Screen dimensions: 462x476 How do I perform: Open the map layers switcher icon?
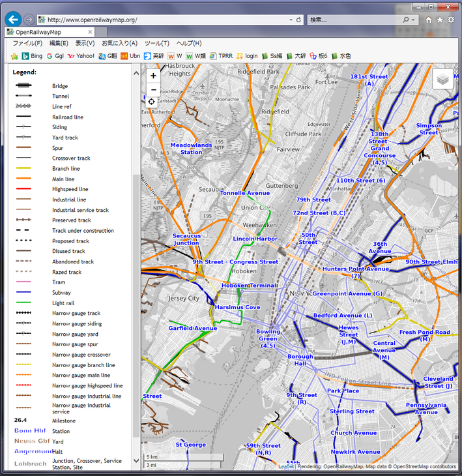point(442,80)
